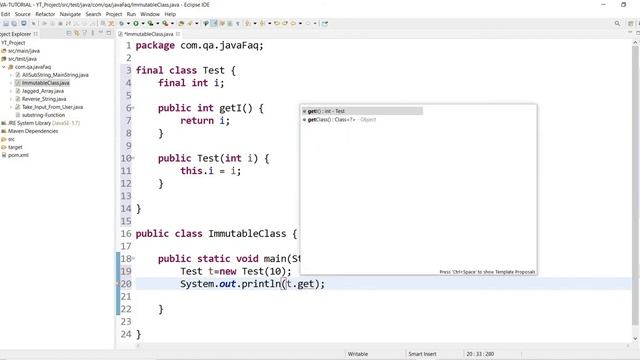The height and width of the screenshot is (360, 640).
Task: Click the New Java Package toolbar icon
Action: (181, 23)
